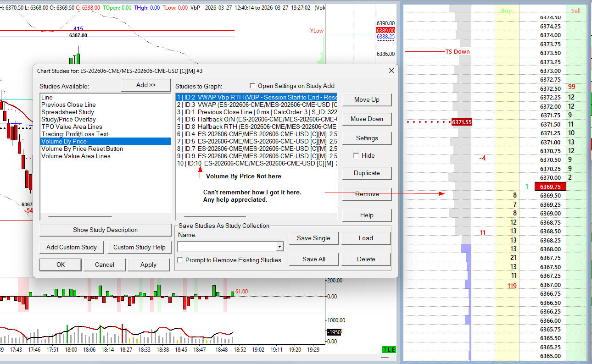Click the YLow label on the chart

click(317, 31)
